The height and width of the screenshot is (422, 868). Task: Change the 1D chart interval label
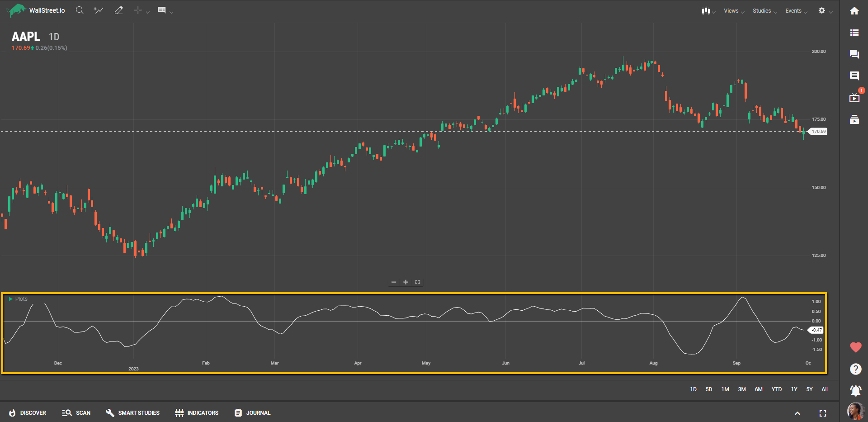point(54,37)
